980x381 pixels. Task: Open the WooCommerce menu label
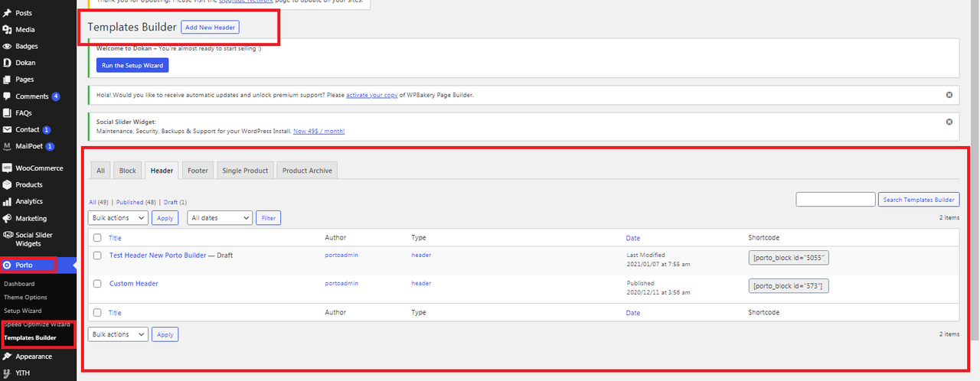click(39, 168)
